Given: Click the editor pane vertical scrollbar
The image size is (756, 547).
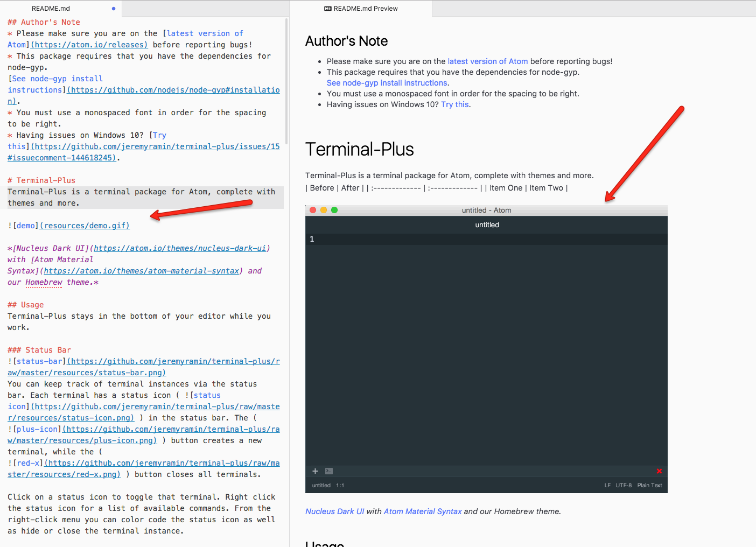Looking at the screenshot, I should click(286, 81).
